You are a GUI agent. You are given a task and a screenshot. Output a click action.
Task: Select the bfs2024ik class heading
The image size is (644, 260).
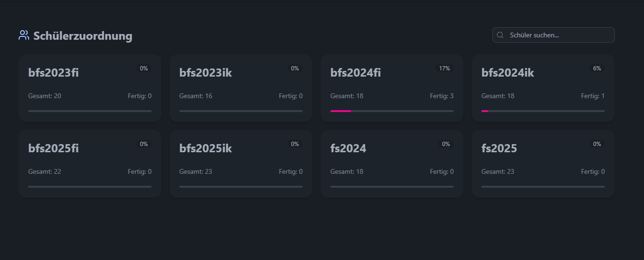(x=508, y=73)
